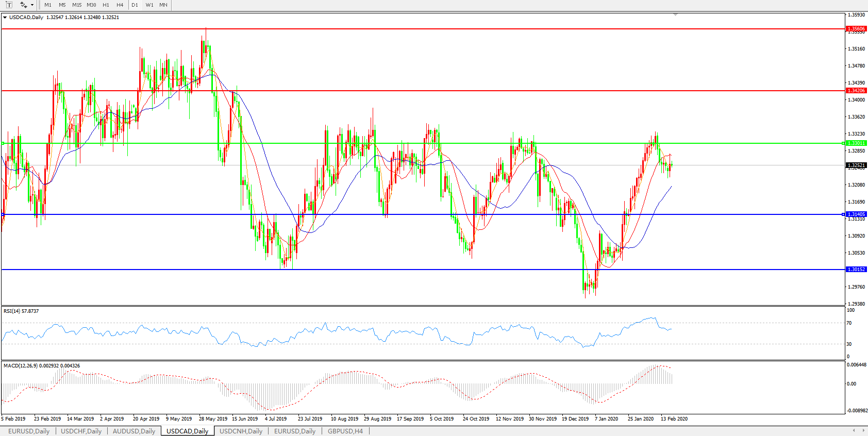Select the red 1.35606 price level label

pos(856,29)
